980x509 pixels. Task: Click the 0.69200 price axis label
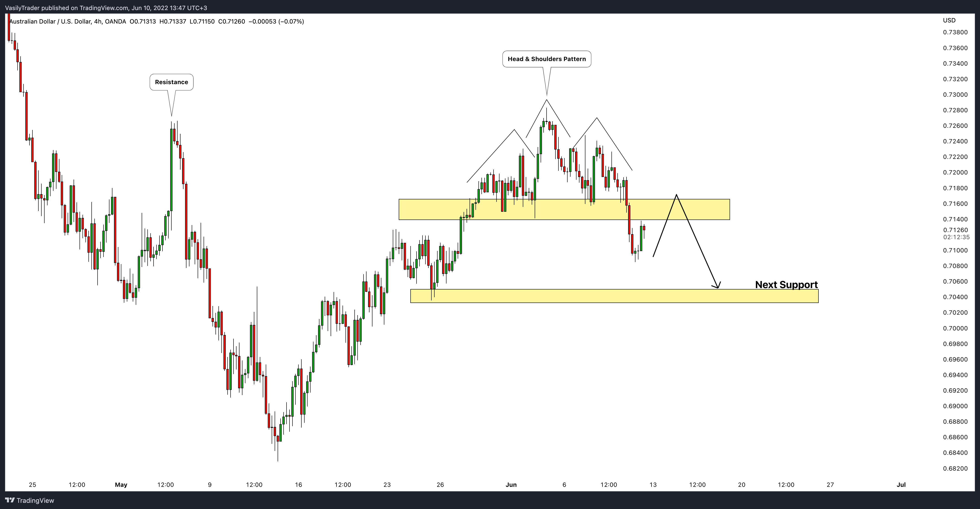pos(955,391)
